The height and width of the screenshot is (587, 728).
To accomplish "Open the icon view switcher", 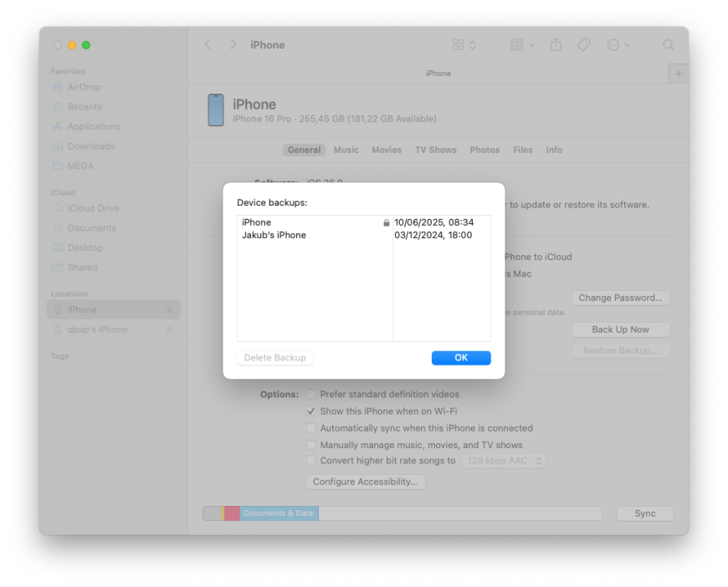I will (464, 45).
